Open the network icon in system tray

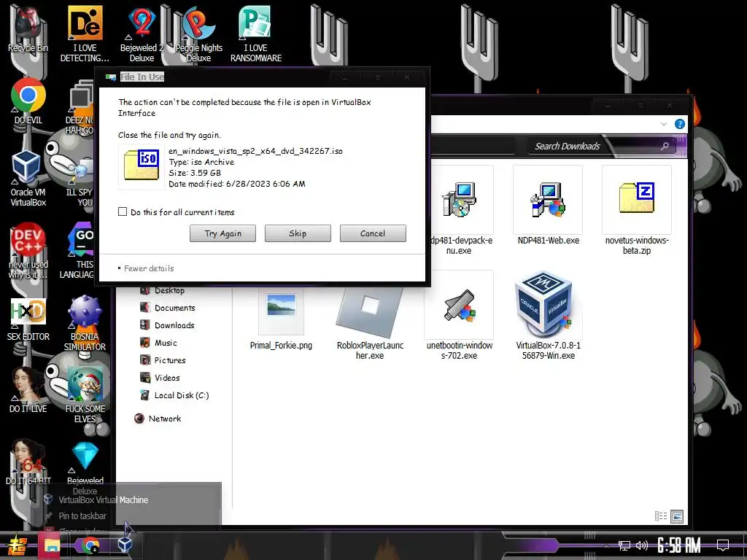click(624, 545)
